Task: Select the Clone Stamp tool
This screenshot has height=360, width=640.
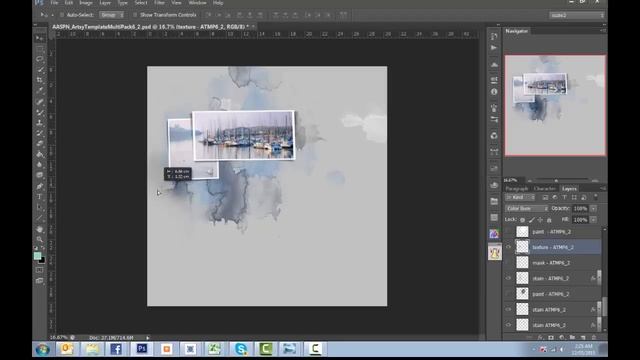Action: (40, 122)
